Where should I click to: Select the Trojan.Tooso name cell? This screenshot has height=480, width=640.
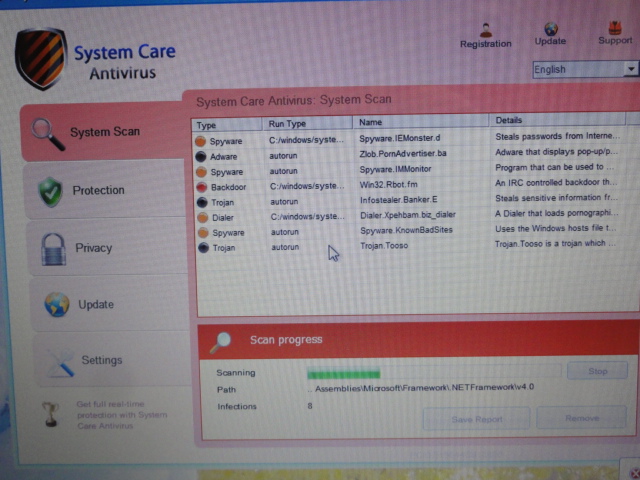pos(384,245)
